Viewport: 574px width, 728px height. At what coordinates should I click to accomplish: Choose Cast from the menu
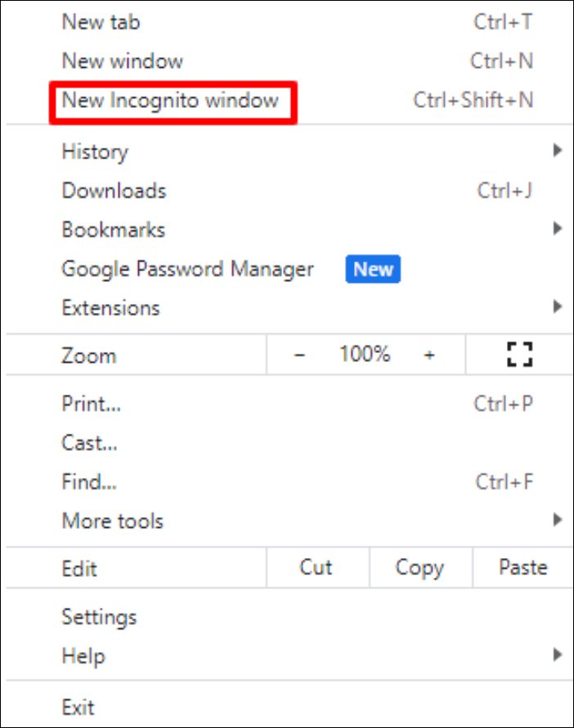[x=89, y=443]
